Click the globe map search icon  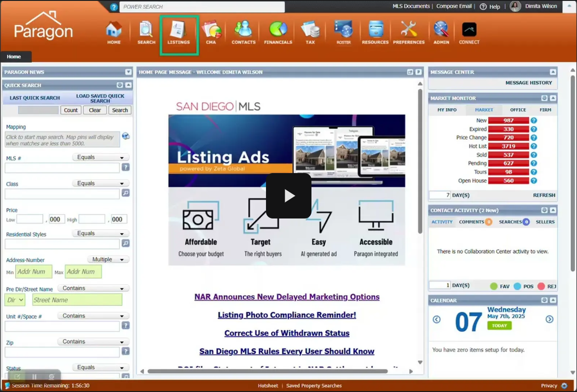pyautogui.click(x=126, y=136)
